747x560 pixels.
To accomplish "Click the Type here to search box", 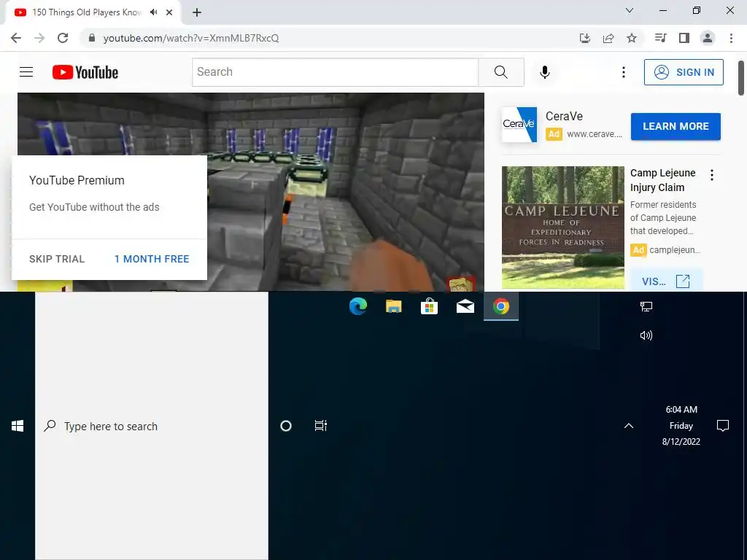I will click(152, 426).
